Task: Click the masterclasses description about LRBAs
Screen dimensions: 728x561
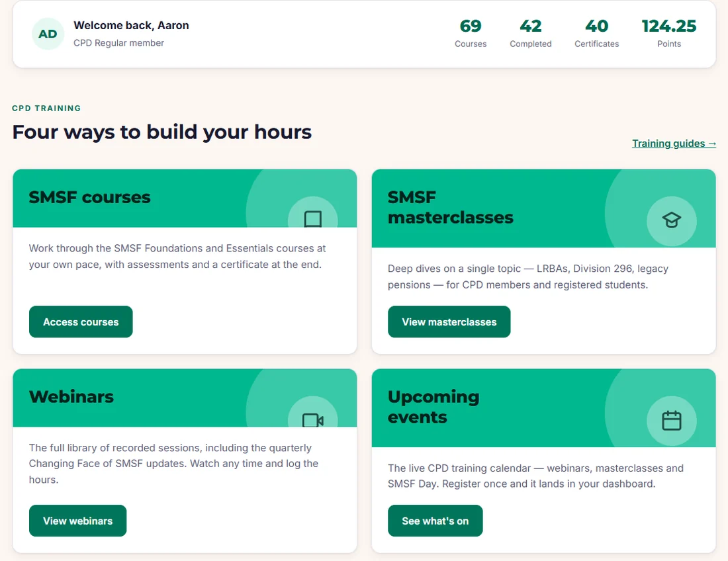Action: [x=528, y=277]
